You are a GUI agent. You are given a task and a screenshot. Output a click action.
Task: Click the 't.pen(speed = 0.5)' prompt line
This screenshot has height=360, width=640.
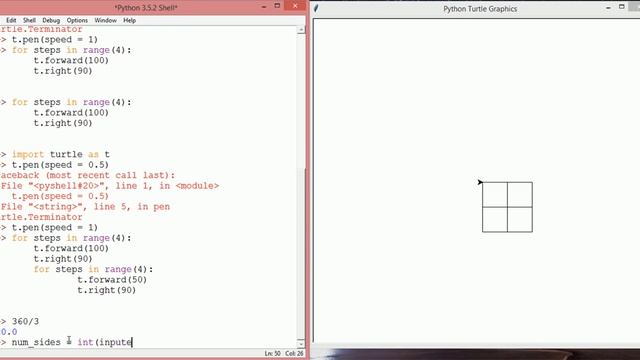[60, 165]
